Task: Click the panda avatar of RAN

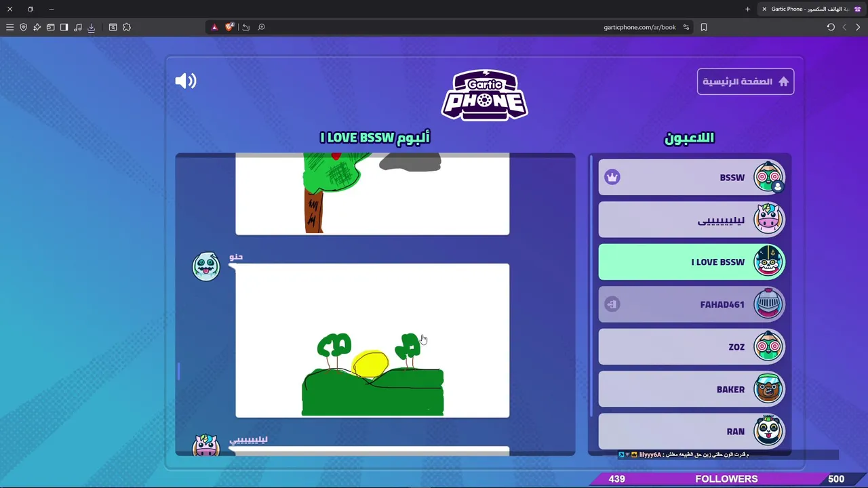Action: 768,431
